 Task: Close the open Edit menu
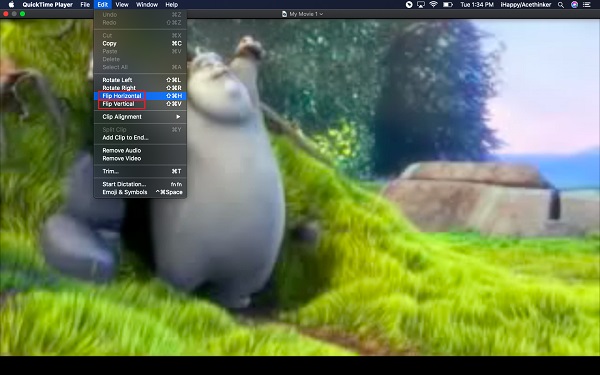click(x=103, y=5)
